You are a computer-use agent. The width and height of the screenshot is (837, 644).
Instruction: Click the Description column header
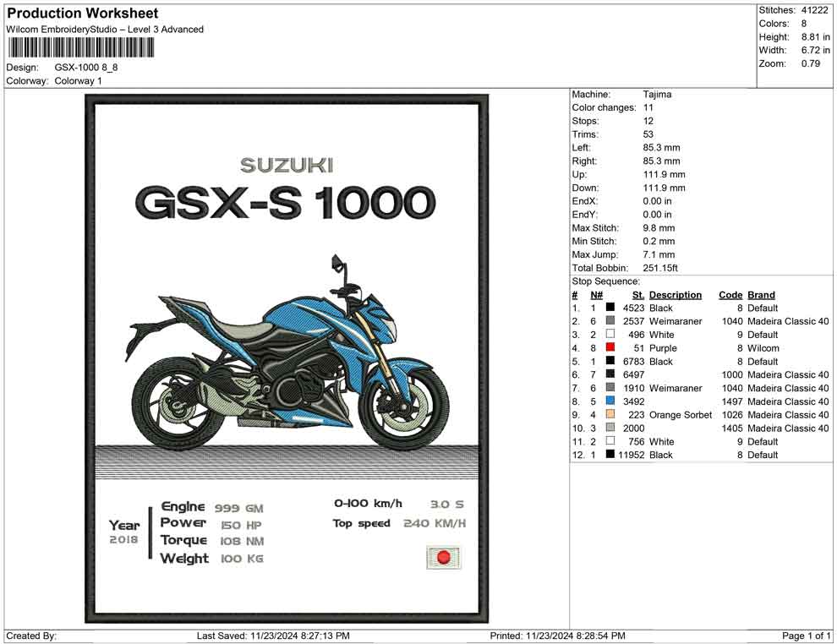[675, 295]
